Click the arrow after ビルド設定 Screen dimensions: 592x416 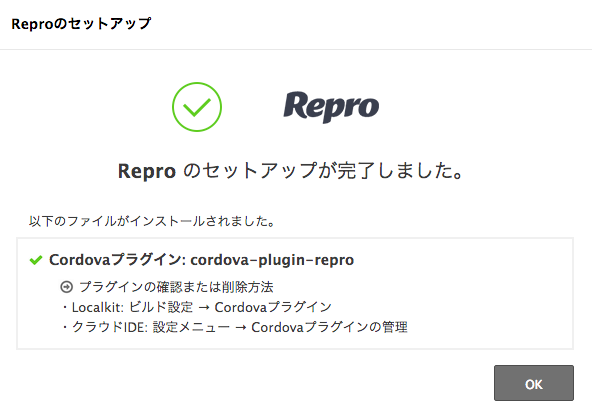click(x=204, y=308)
